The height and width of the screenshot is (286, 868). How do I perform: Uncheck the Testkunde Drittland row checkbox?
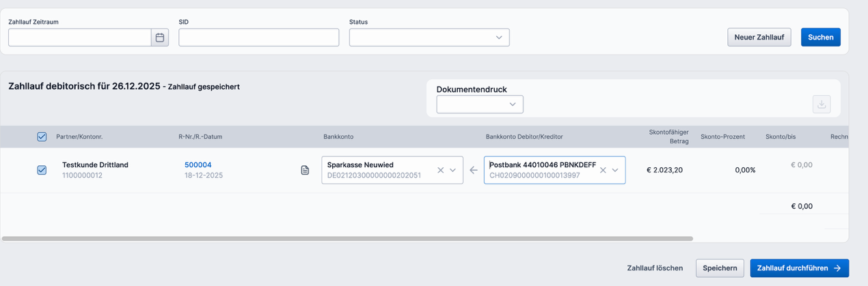[x=42, y=170]
